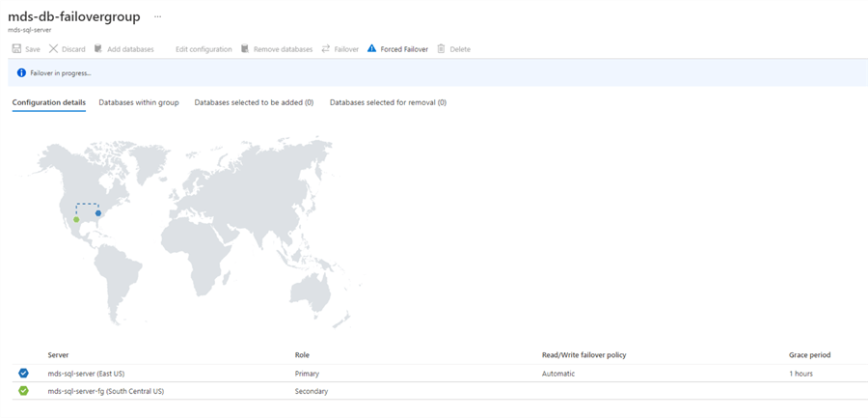Click the Discard X icon
This screenshot has width=868, height=418.
click(x=53, y=48)
